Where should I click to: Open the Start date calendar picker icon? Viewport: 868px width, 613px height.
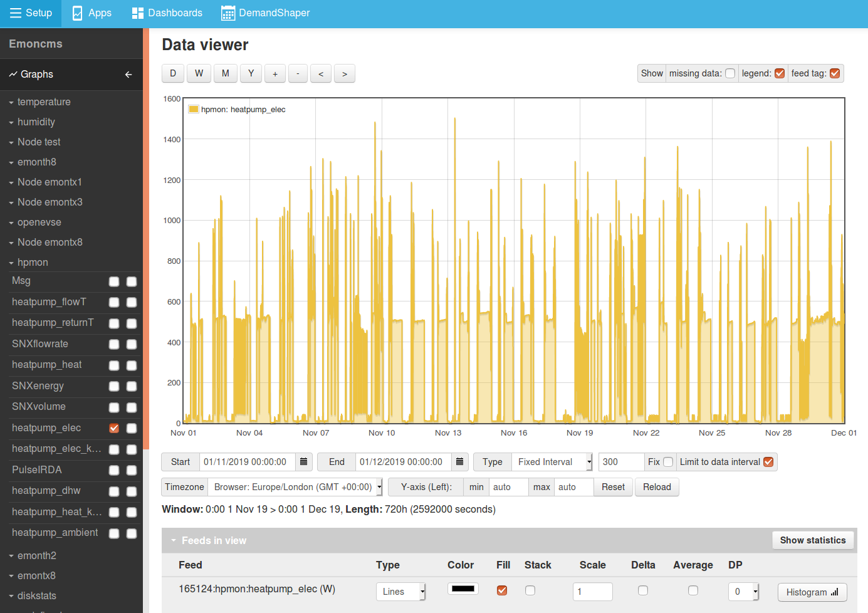tap(304, 462)
